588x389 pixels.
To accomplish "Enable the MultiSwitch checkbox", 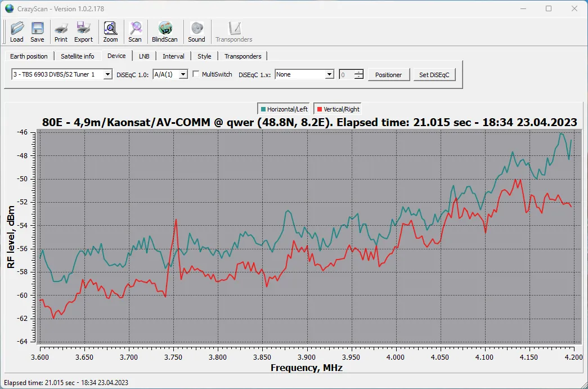I will (196, 74).
